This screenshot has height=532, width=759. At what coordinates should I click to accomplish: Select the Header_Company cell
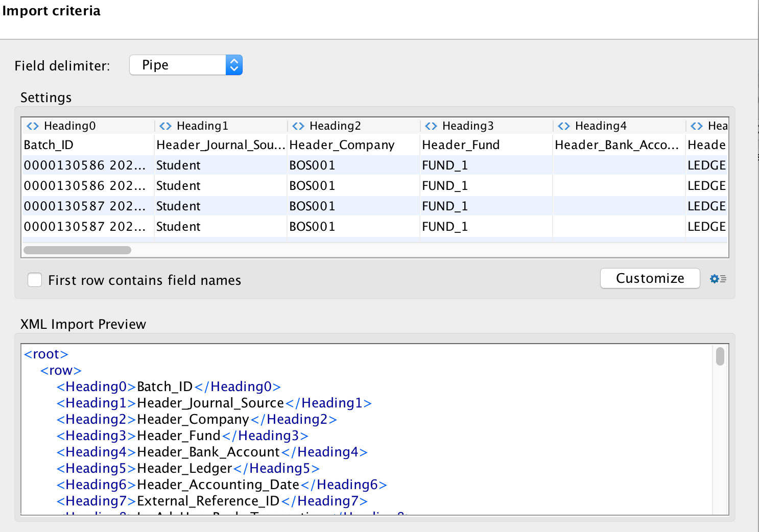353,145
